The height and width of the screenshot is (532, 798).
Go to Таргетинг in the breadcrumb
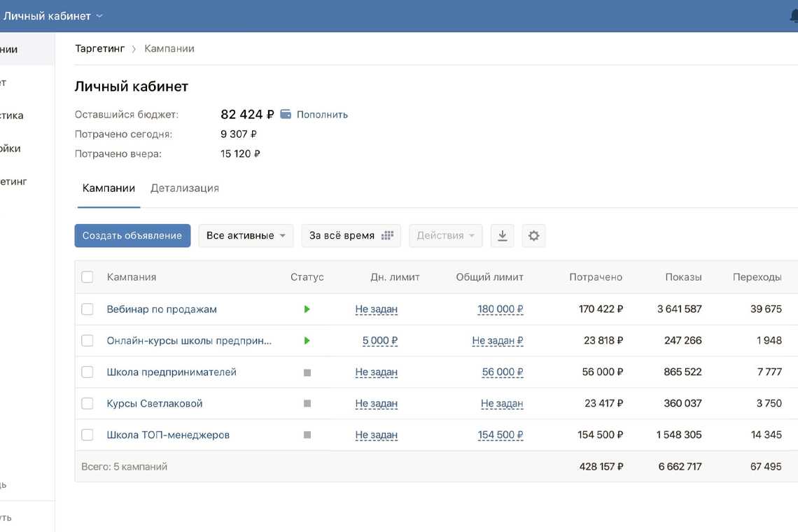(x=99, y=48)
